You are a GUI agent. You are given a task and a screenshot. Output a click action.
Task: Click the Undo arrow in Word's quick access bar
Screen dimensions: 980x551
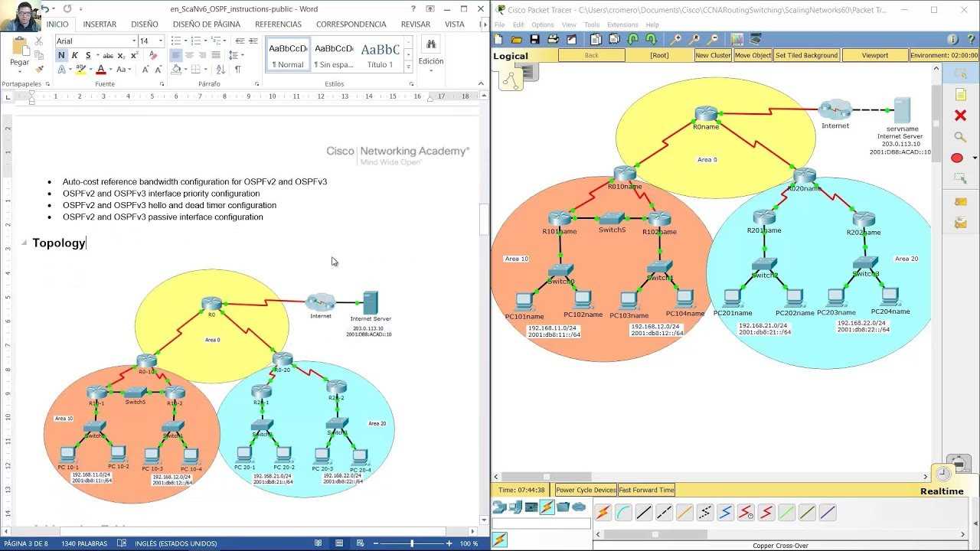coord(46,9)
